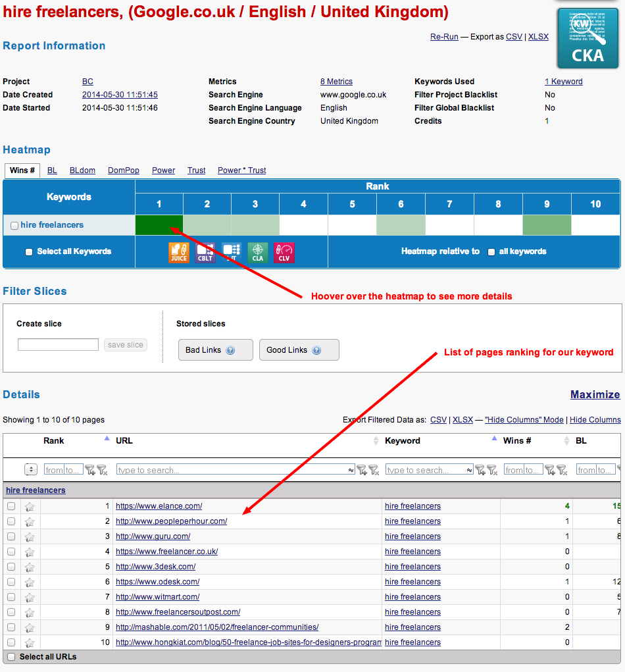
Task: Select rank 9 medium green heatmap cell
Action: coord(547,225)
